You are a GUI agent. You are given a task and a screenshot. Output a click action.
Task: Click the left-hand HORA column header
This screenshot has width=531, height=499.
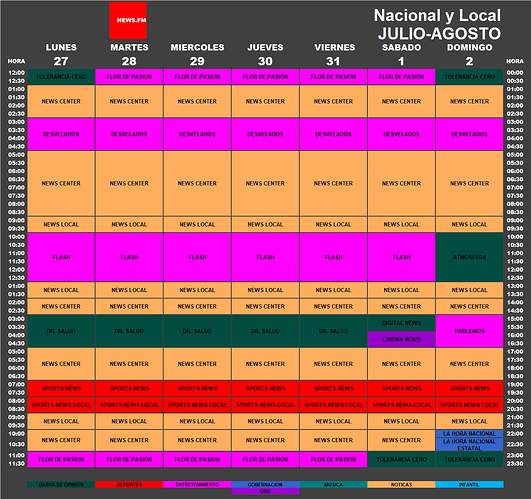(x=16, y=61)
